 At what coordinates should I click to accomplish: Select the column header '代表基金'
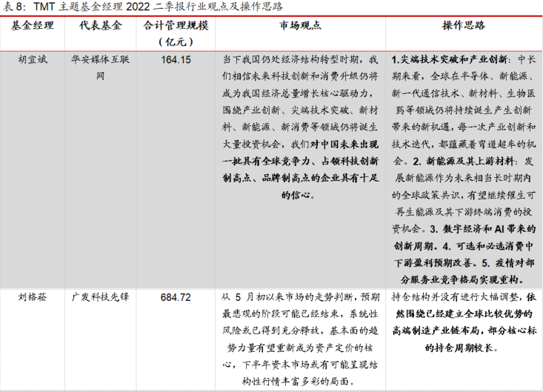[101, 25]
